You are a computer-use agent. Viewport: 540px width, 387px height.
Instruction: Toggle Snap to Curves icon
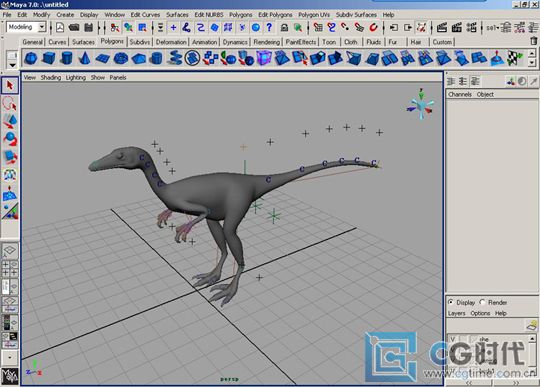click(x=332, y=27)
